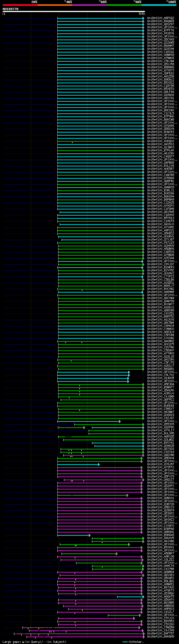Click alignment bar for UniRef100_C1BY98
Viewport: 179px width, 644px height.
tap(101, 86)
